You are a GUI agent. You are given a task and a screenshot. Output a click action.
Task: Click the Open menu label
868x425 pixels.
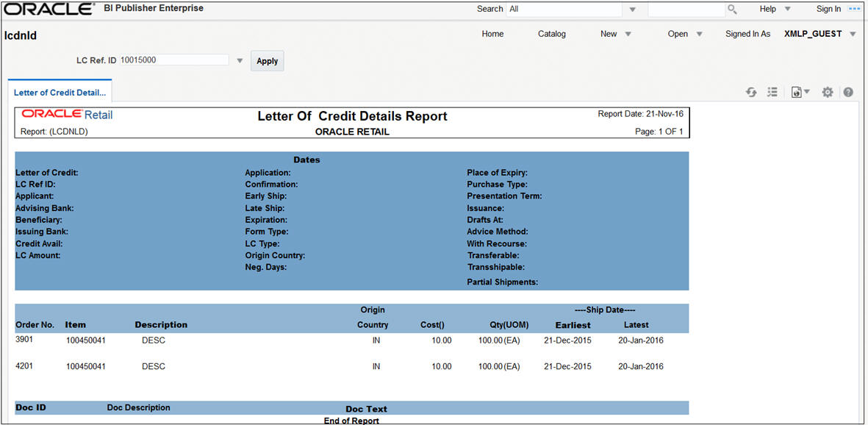pyautogui.click(x=678, y=34)
